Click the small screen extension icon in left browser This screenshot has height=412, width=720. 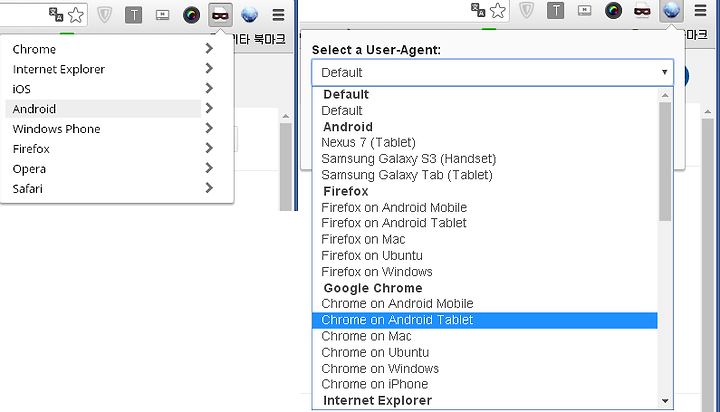[x=163, y=15]
